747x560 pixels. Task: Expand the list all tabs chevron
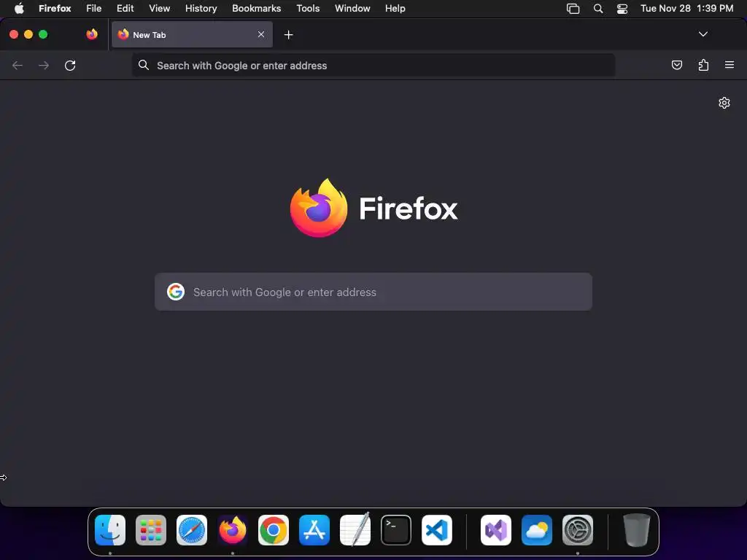pyautogui.click(x=703, y=34)
